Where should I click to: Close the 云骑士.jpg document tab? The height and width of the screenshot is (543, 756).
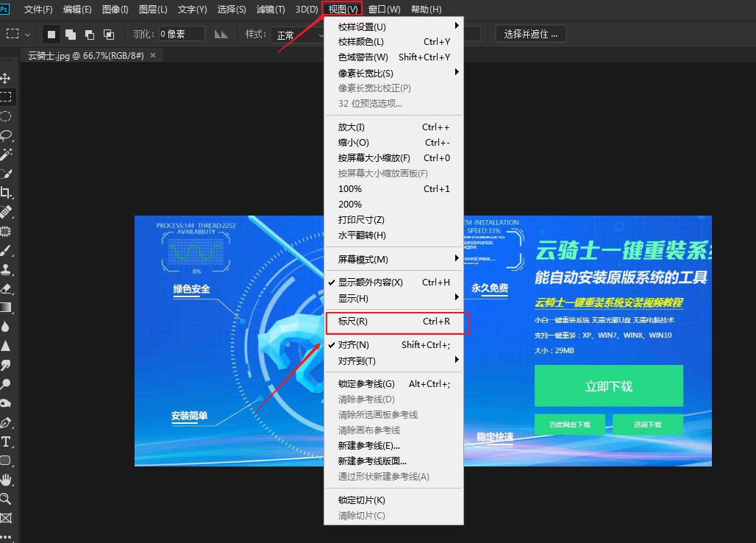click(x=153, y=55)
